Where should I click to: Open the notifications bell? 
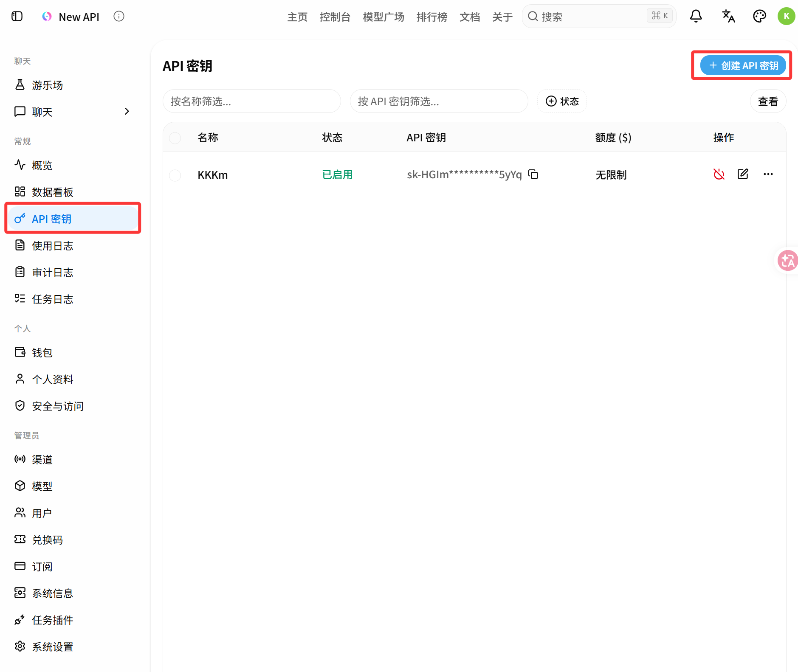click(x=696, y=16)
